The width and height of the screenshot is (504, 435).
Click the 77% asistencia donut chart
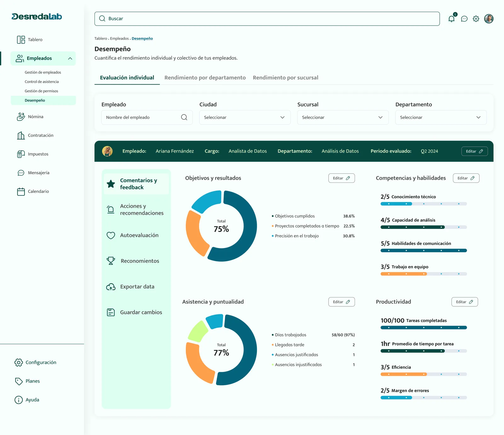click(x=221, y=350)
